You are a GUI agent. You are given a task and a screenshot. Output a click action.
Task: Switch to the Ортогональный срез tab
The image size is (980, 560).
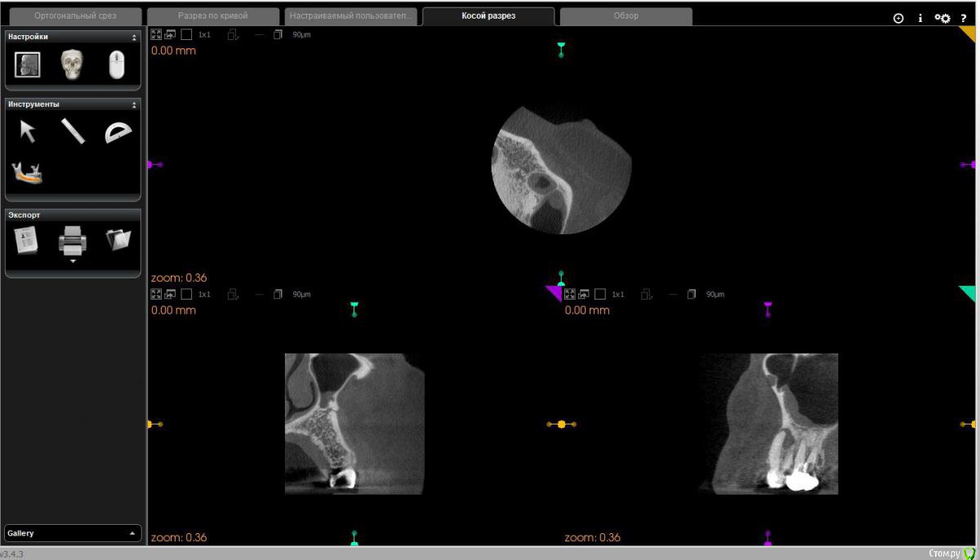click(x=75, y=16)
